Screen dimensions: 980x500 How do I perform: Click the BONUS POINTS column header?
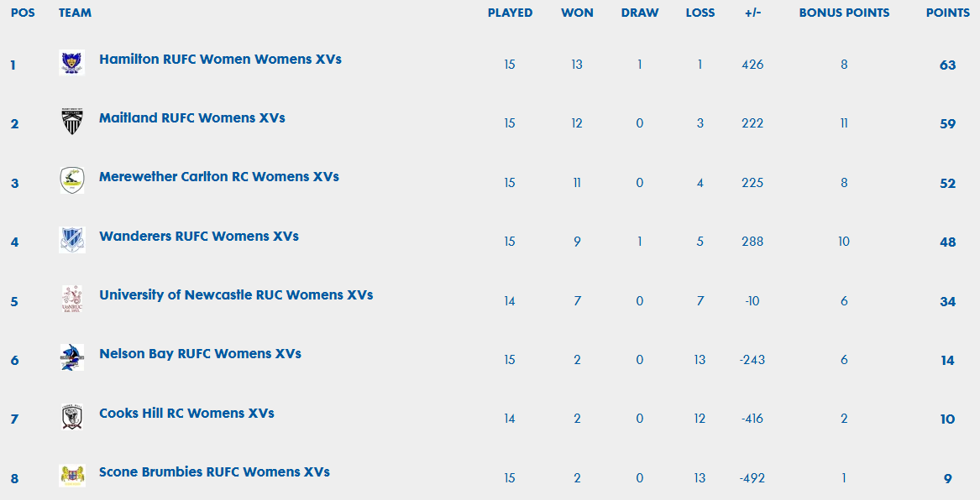(x=844, y=13)
